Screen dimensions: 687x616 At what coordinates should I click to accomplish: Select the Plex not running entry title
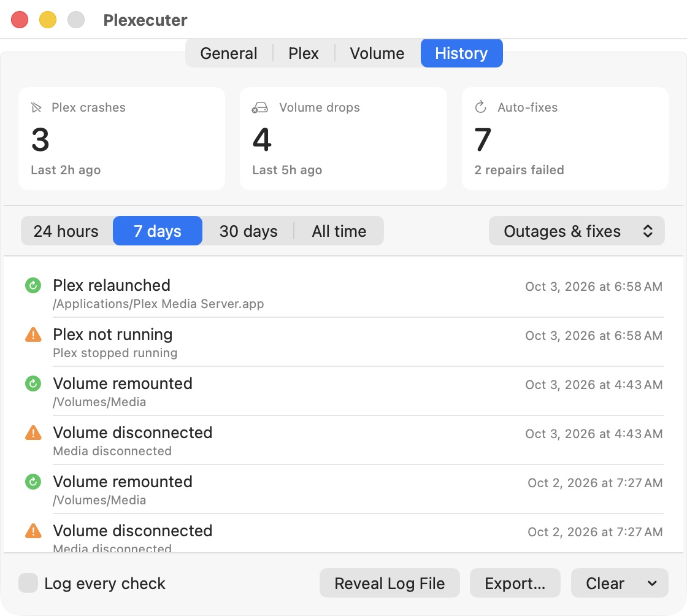coord(113,334)
